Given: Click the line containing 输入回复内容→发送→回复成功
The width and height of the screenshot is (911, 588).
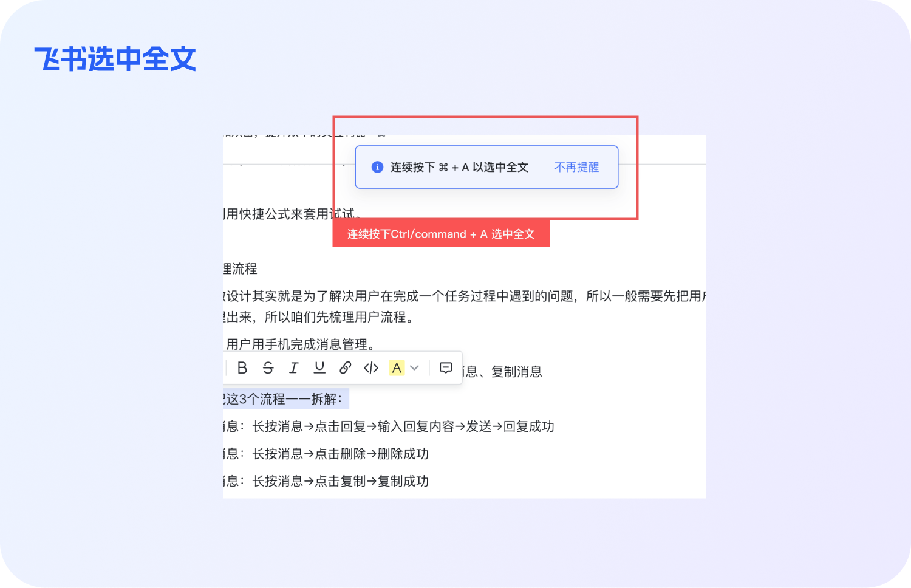Looking at the screenshot, I should [x=389, y=426].
